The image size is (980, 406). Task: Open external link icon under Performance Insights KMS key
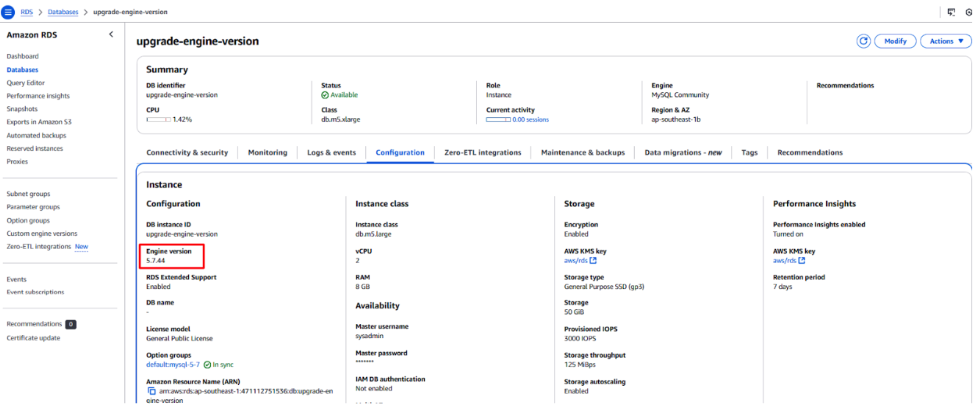(801, 261)
